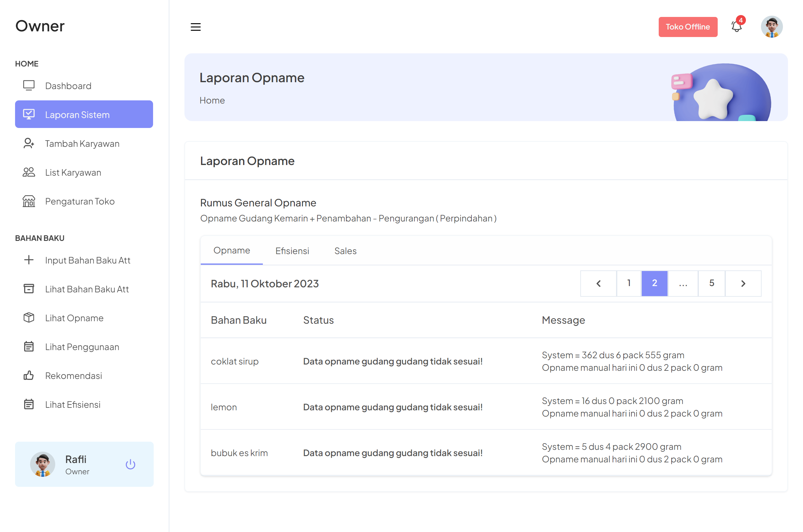Advance to next page with the right chevron
The width and height of the screenshot is (803, 532).
[x=743, y=283]
